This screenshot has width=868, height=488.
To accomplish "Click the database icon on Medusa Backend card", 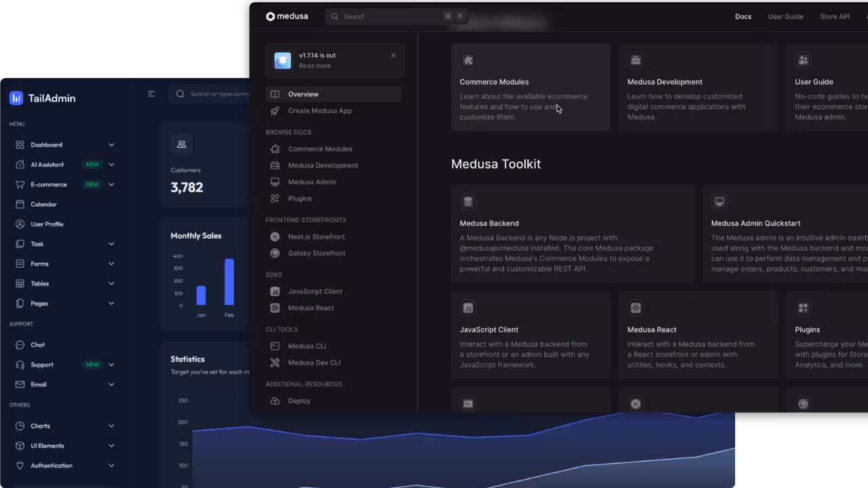I will click(467, 201).
